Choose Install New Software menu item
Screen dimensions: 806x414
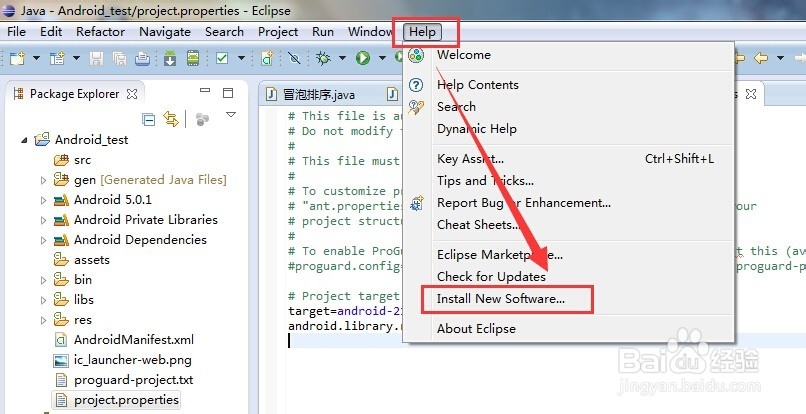tap(568, 299)
